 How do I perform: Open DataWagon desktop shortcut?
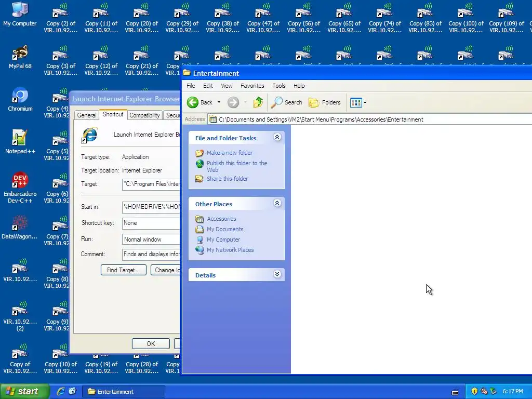pos(20,228)
